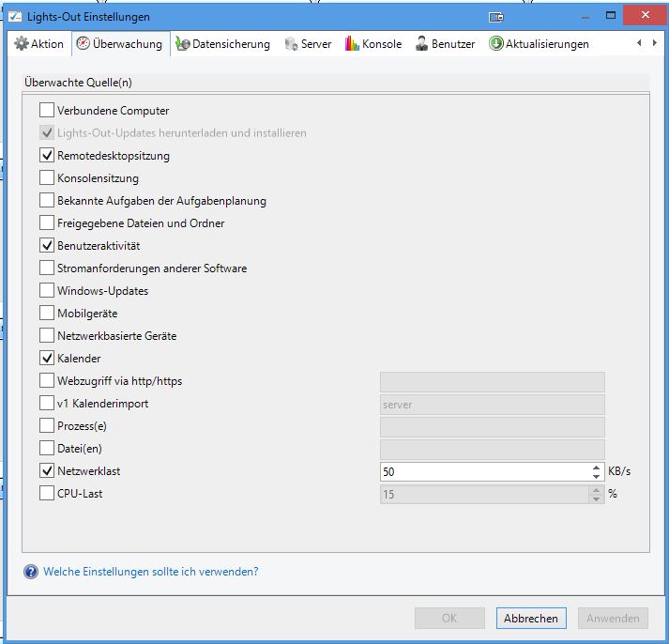Open 'Welche Einstellungen sollte ich verwenden?' link
Screen dimensions: 669x644
point(150,572)
